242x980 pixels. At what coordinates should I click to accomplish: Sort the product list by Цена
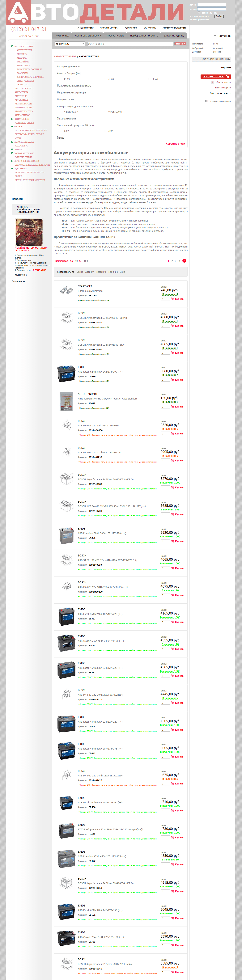coord(122,272)
